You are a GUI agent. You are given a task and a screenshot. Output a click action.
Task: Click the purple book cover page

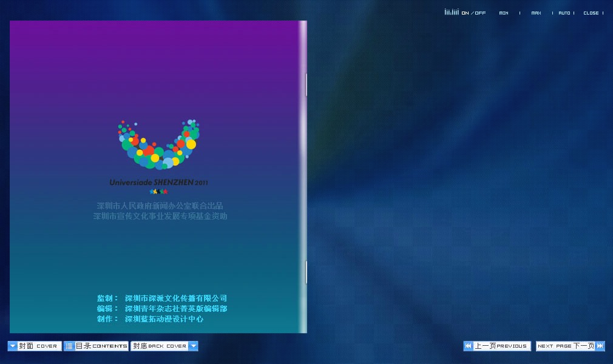(x=158, y=177)
